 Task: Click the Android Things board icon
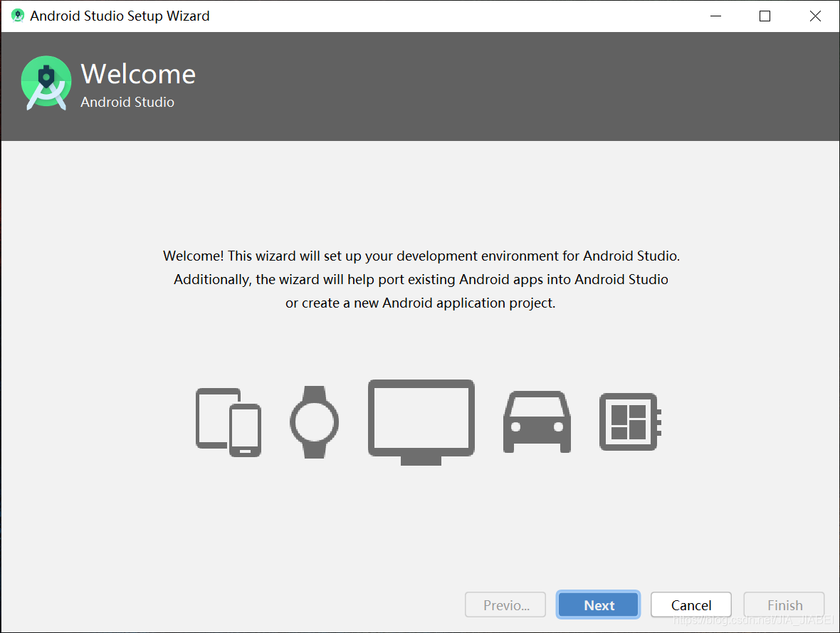[x=631, y=422]
